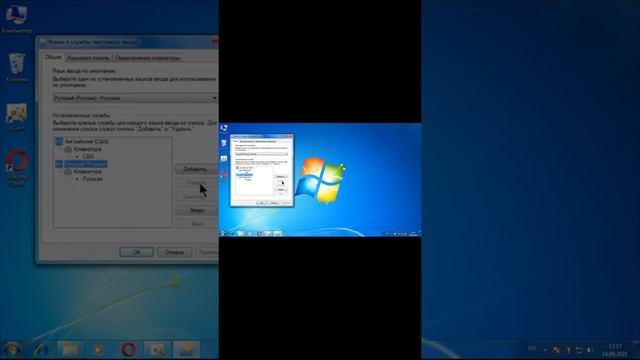The image size is (640, 360).
Task: Open app between Opera and rightmost taskbar button
Action: click(x=158, y=350)
